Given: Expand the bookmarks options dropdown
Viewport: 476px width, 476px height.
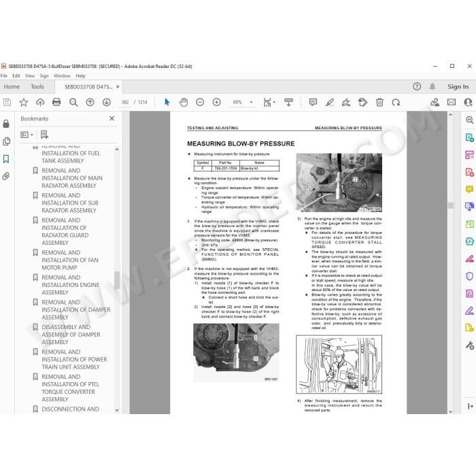Looking at the screenshot, I should click(27, 135).
